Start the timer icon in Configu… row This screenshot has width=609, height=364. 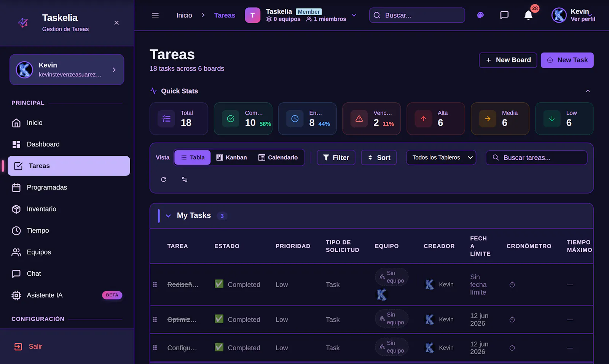[512, 348]
